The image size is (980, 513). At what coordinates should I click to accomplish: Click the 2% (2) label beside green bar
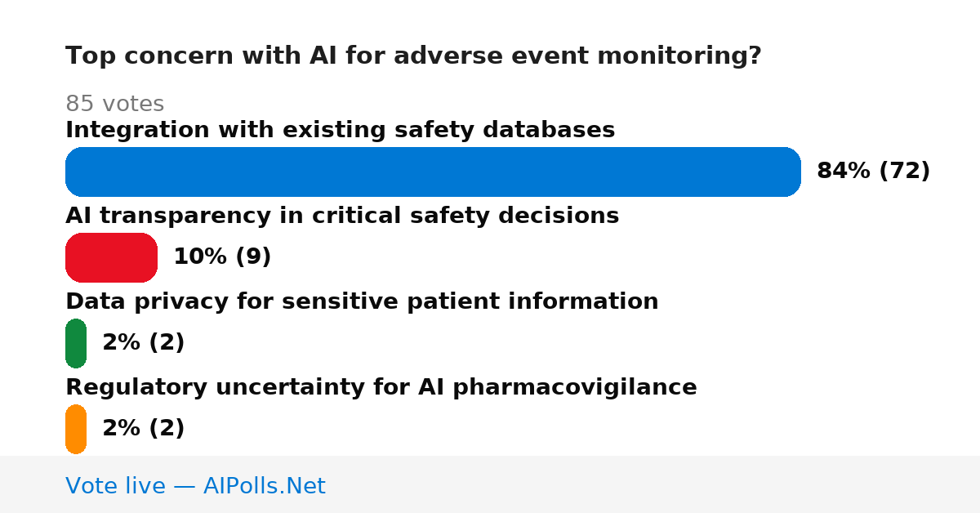pos(143,342)
